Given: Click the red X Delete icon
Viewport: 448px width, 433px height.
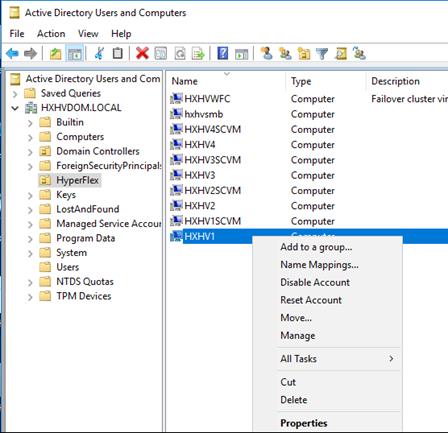Looking at the screenshot, I should 142,53.
